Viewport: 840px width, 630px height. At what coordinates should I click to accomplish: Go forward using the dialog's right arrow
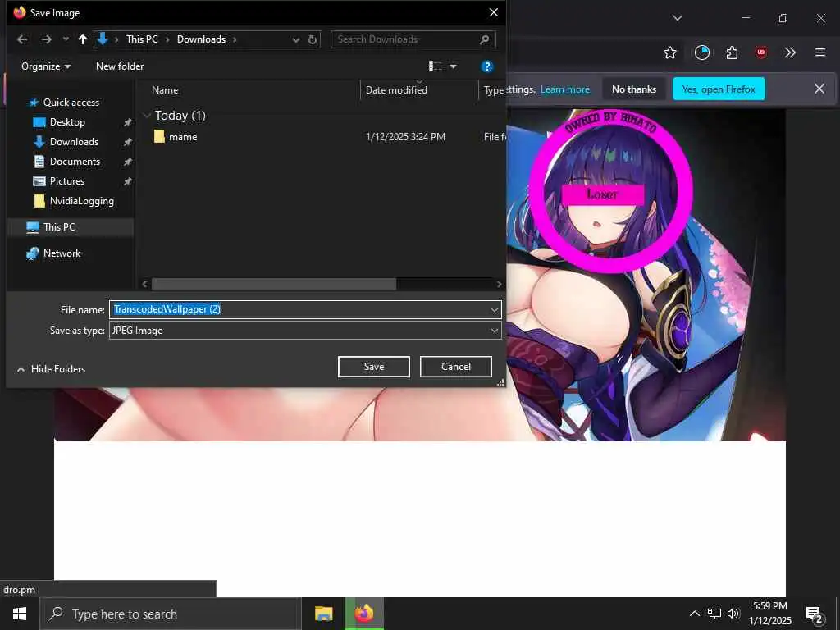coord(47,39)
